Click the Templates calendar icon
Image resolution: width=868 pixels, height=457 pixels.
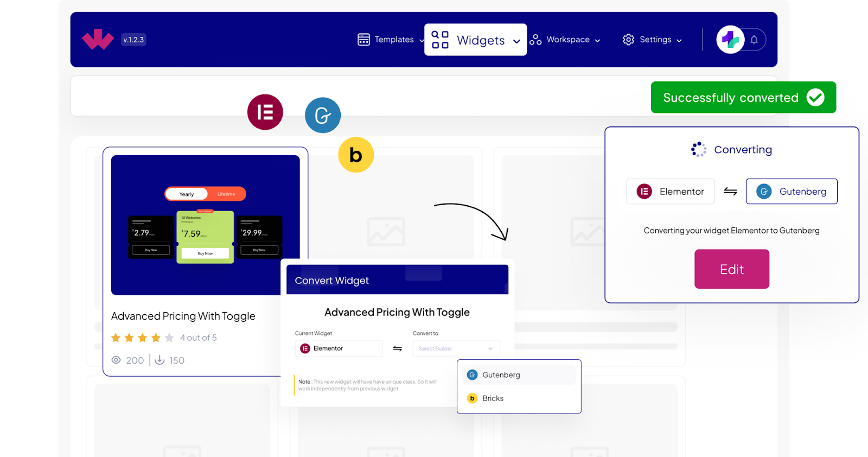363,40
